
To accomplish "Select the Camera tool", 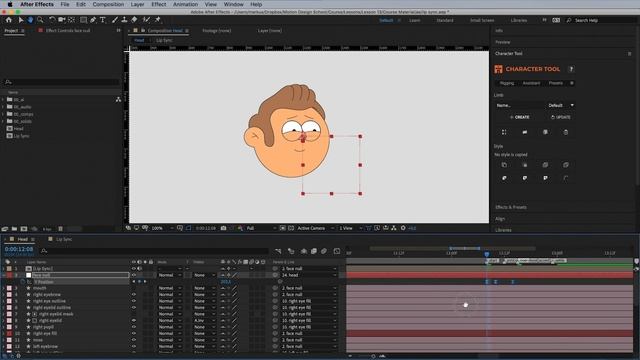I will [62, 20].
